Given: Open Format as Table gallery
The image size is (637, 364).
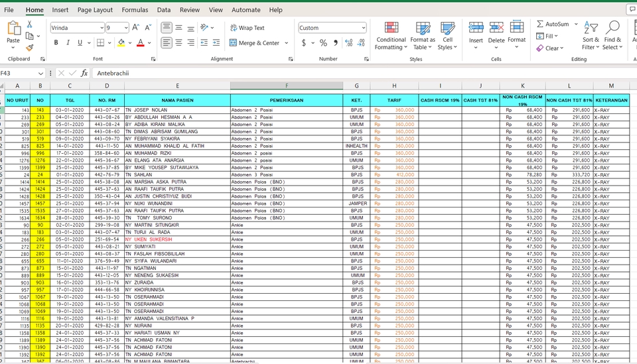Looking at the screenshot, I should 423,36.
